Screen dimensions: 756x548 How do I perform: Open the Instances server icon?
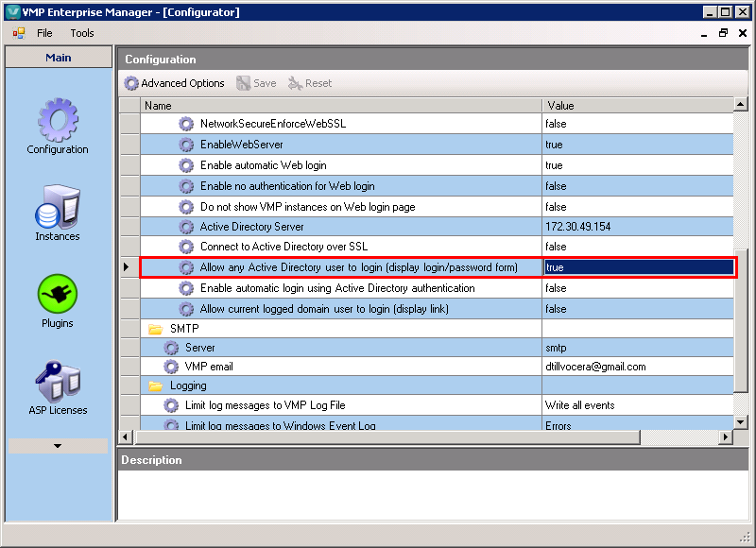click(58, 207)
